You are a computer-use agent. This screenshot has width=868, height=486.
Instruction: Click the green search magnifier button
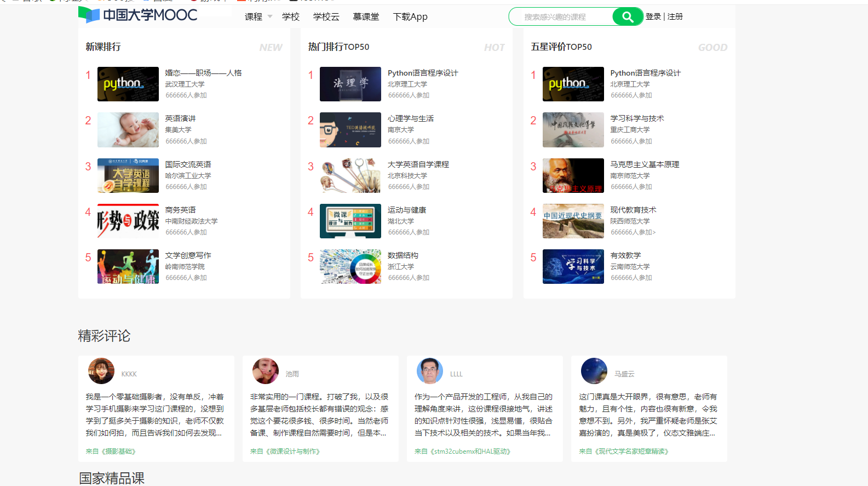pos(628,17)
